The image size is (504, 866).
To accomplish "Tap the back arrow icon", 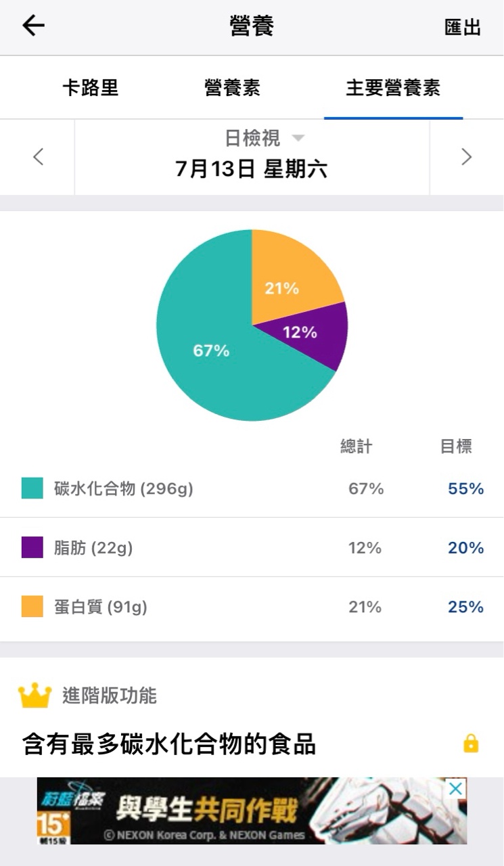I will pos(33,26).
